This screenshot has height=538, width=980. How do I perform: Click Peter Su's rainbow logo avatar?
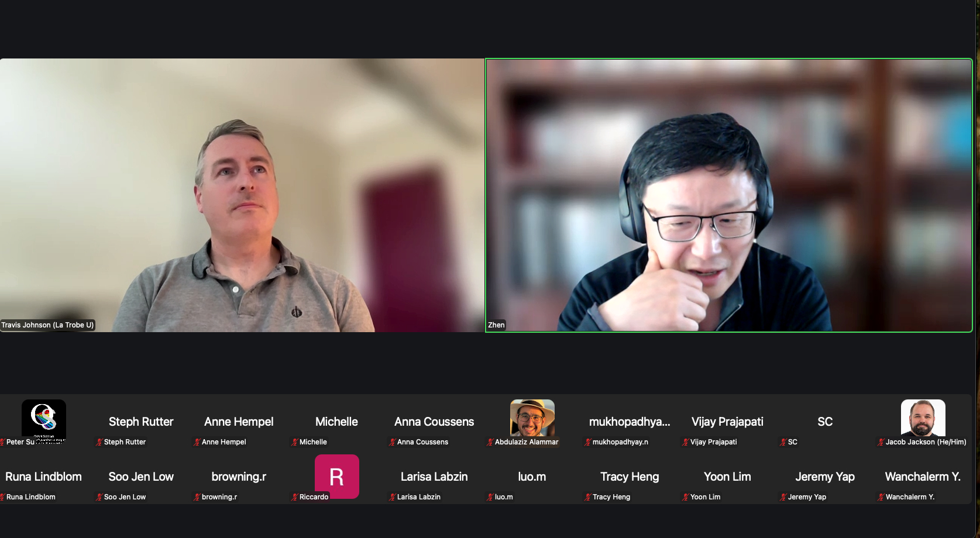pyautogui.click(x=44, y=419)
